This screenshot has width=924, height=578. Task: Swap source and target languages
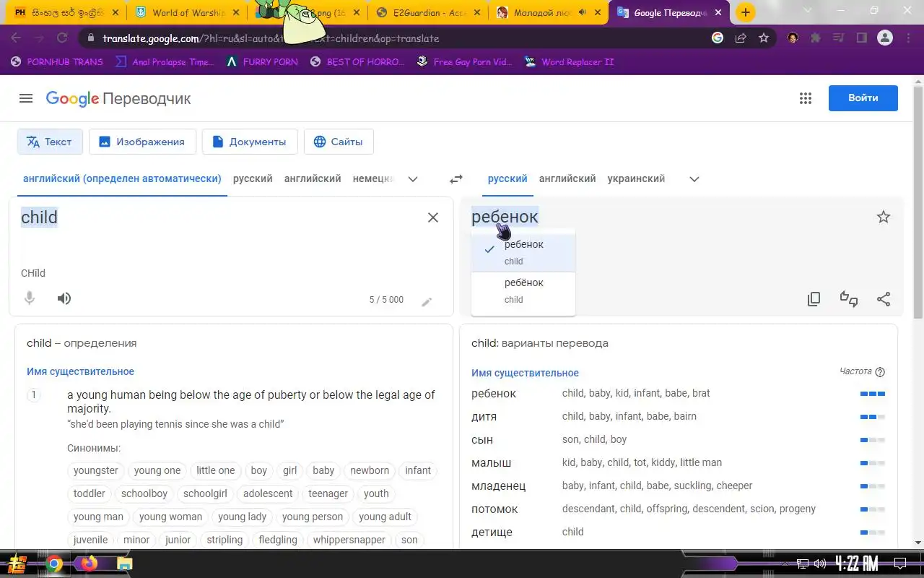456,179
